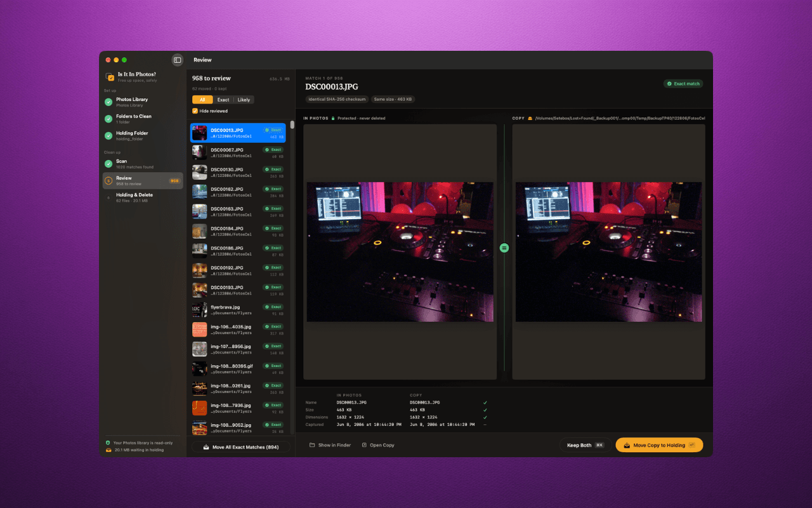Open the Holding & Delete step
The image size is (812, 508).
tap(143, 197)
